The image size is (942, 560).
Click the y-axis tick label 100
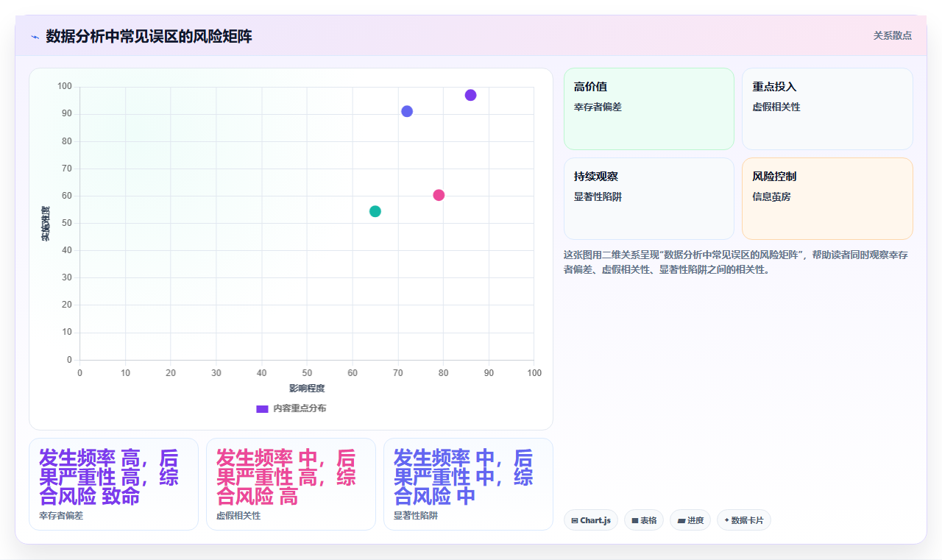tap(65, 87)
